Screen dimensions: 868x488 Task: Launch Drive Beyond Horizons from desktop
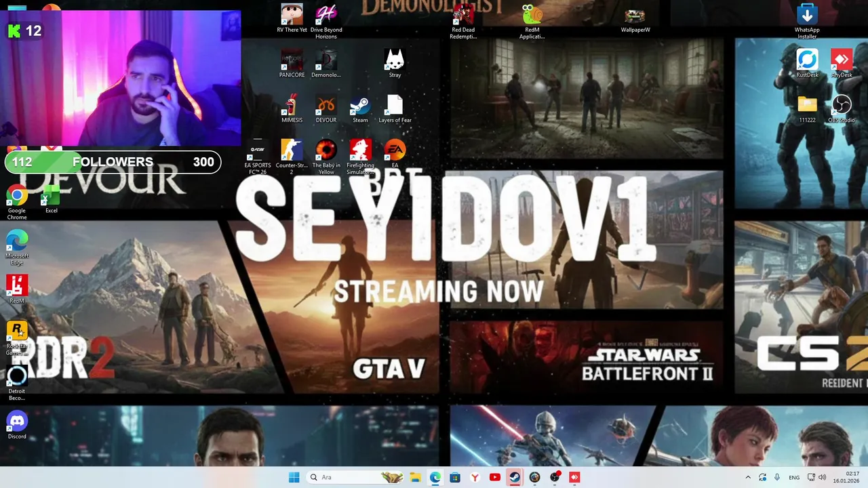(x=326, y=21)
